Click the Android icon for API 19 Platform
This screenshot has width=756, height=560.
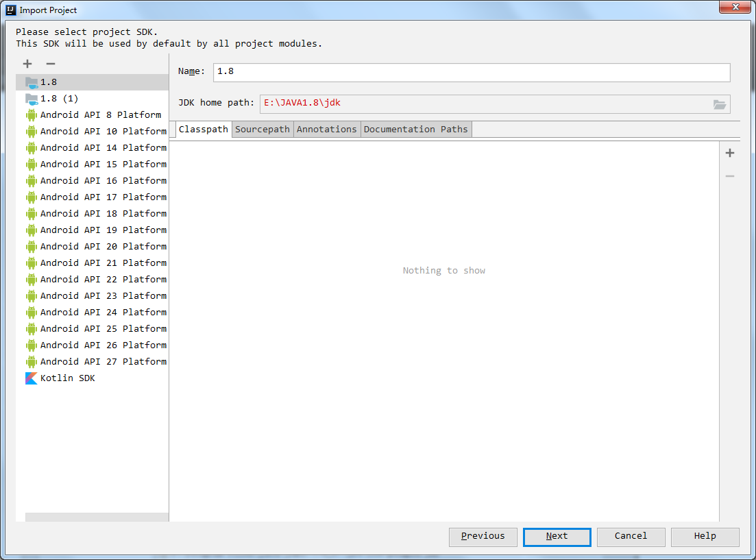pos(32,230)
